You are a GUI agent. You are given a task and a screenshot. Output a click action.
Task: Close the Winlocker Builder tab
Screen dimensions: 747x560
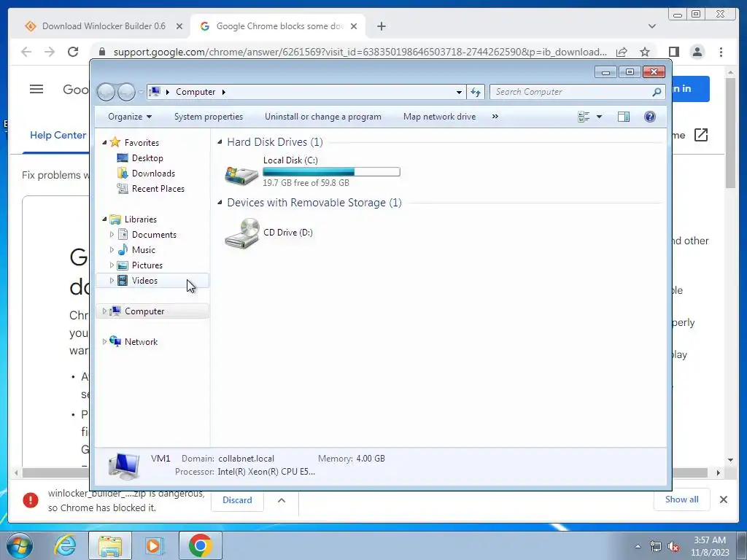coord(179,26)
